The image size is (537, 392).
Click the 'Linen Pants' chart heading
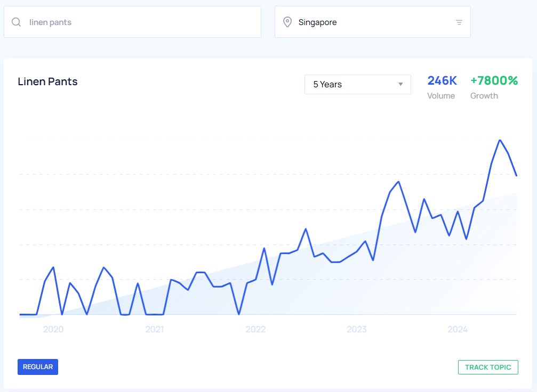click(x=47, y=81)
